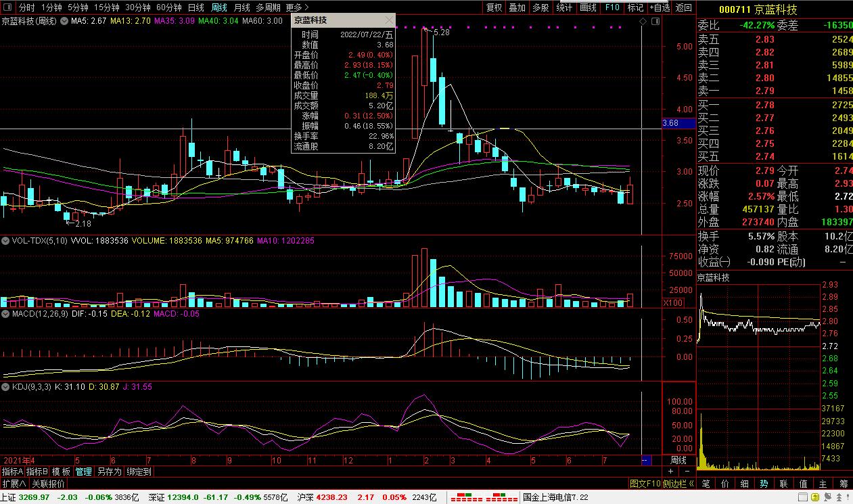Collapse sidebar via 侧边栏《

pos(678,484)
